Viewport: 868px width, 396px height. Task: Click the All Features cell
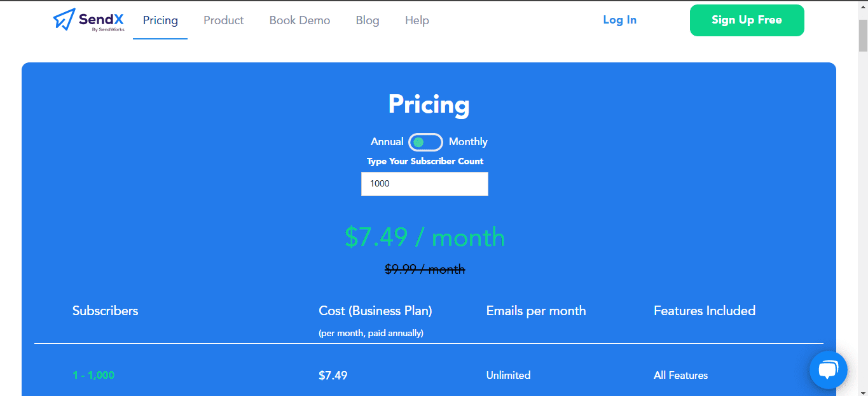680,375
